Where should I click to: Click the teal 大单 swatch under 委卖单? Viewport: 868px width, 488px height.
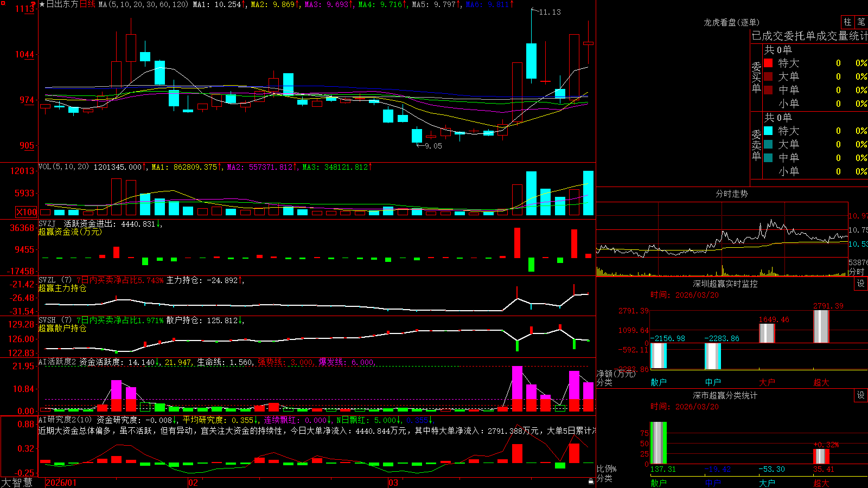(x=768, y=144)
